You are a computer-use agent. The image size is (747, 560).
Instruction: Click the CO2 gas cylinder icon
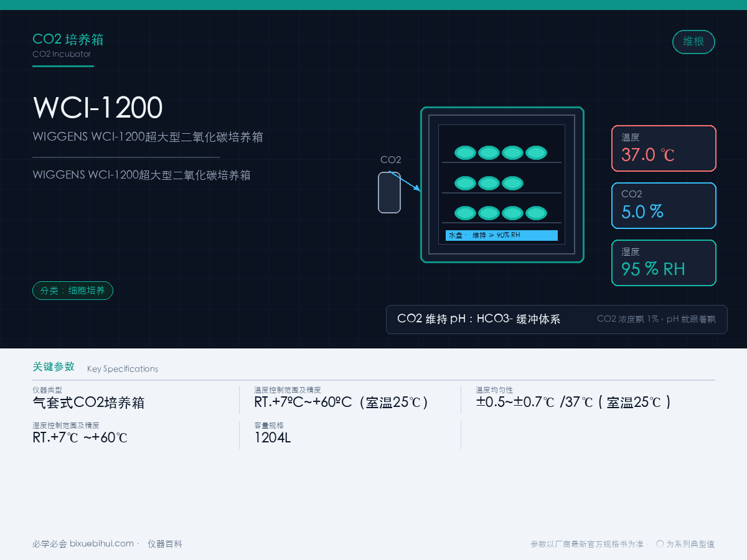point(389,192)
